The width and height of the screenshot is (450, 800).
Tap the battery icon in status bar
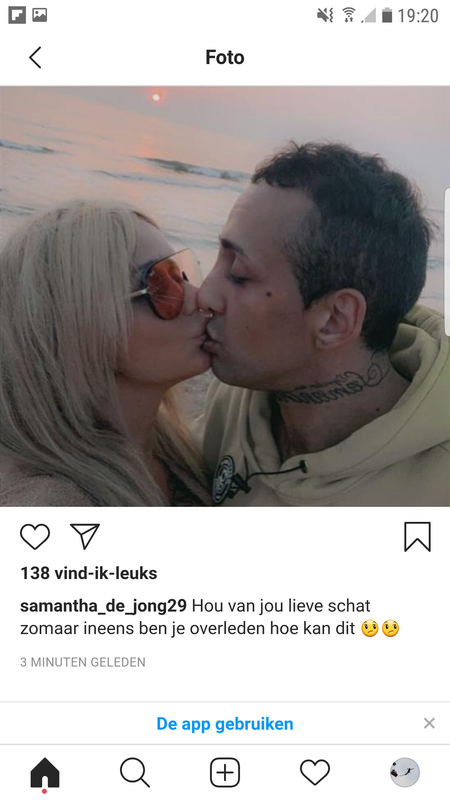pyautogui.click(x=387, y=15)
